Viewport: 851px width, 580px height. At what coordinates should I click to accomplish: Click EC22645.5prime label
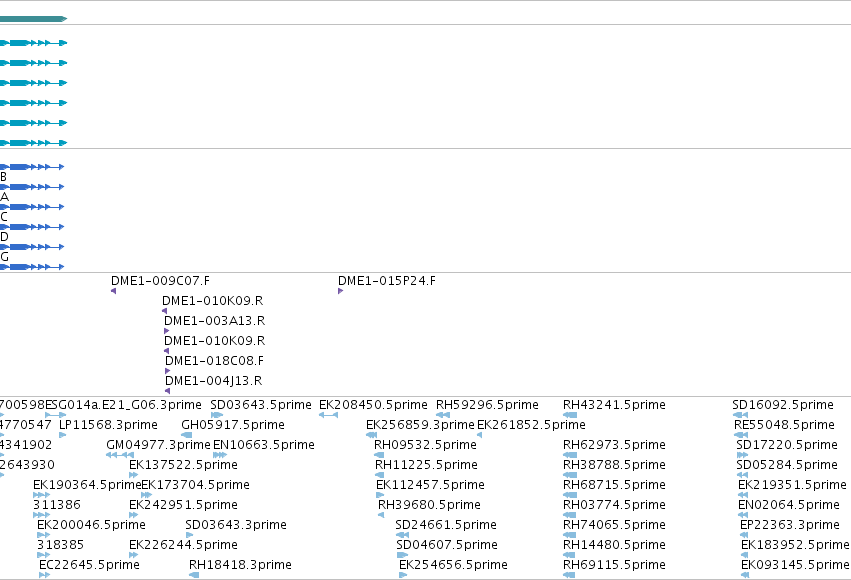[x=90, y=565]
